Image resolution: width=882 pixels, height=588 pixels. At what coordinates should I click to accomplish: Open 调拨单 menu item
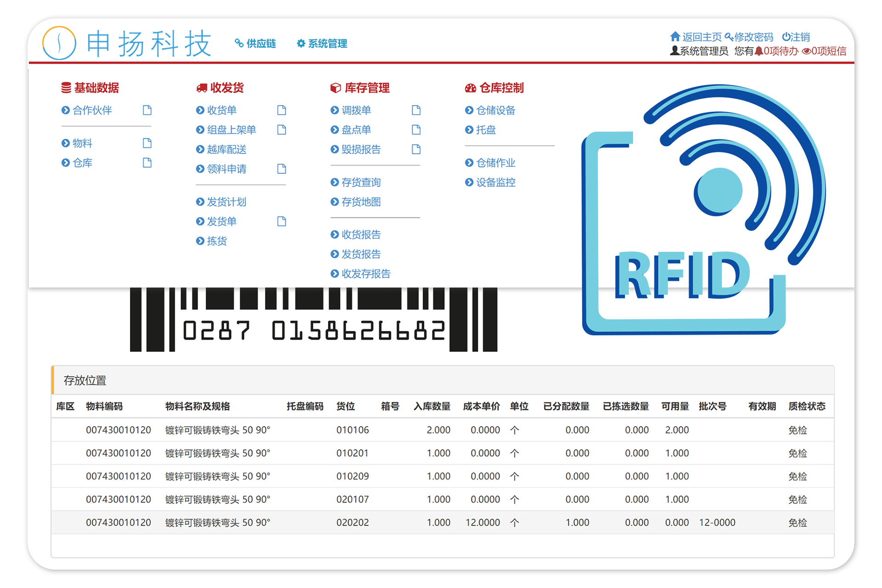351,110
